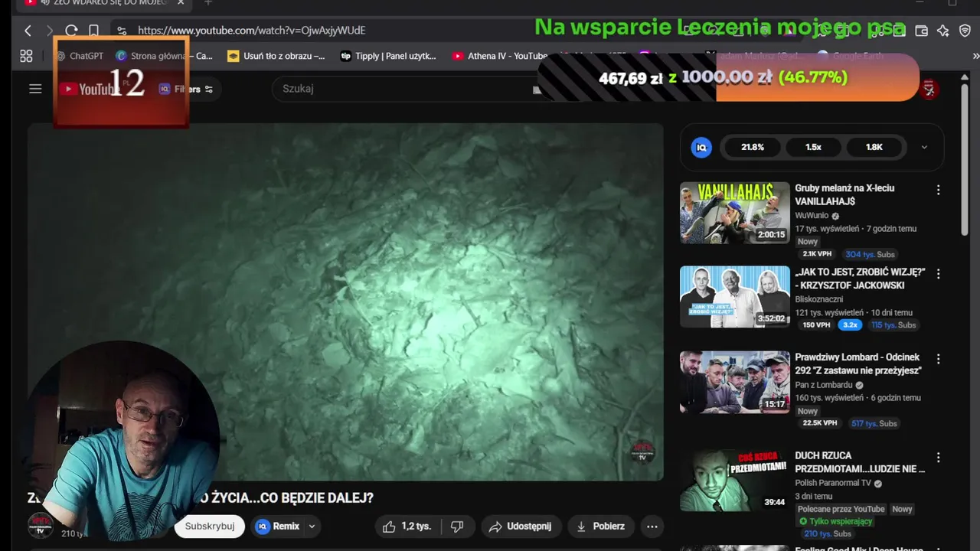Click the 517 tys. Subs badge
Image resolution: width=980 pixels, height=551 pixels.
[874, 423]
